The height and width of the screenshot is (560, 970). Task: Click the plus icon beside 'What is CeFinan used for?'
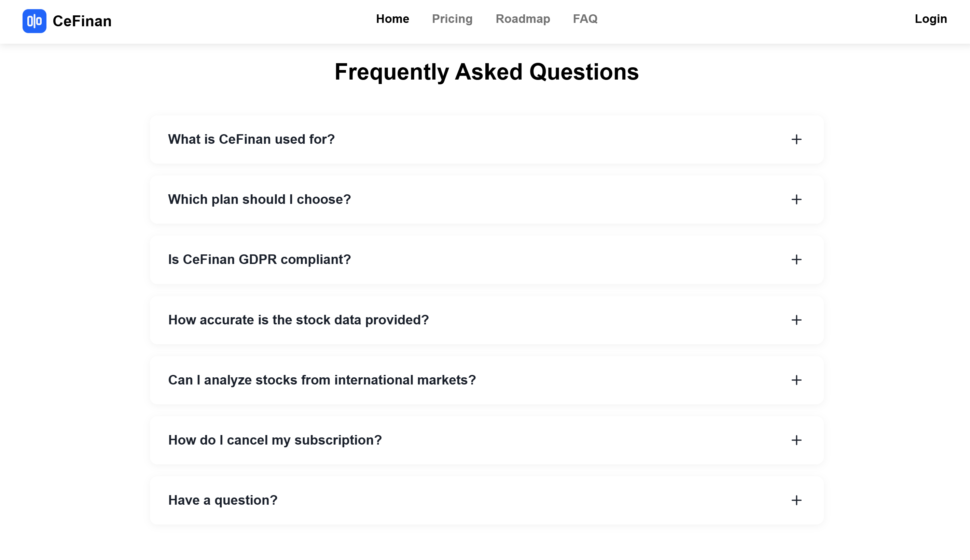(x=796, y=139)
